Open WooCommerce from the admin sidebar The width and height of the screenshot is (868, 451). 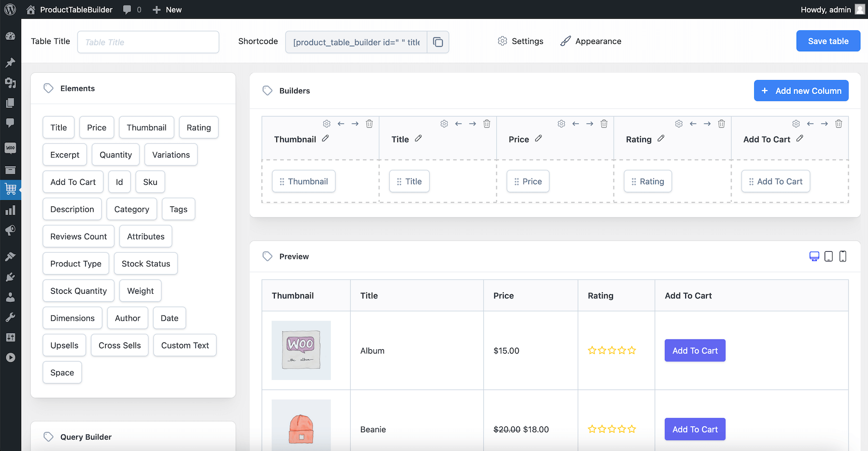click(x=10, y=148)
